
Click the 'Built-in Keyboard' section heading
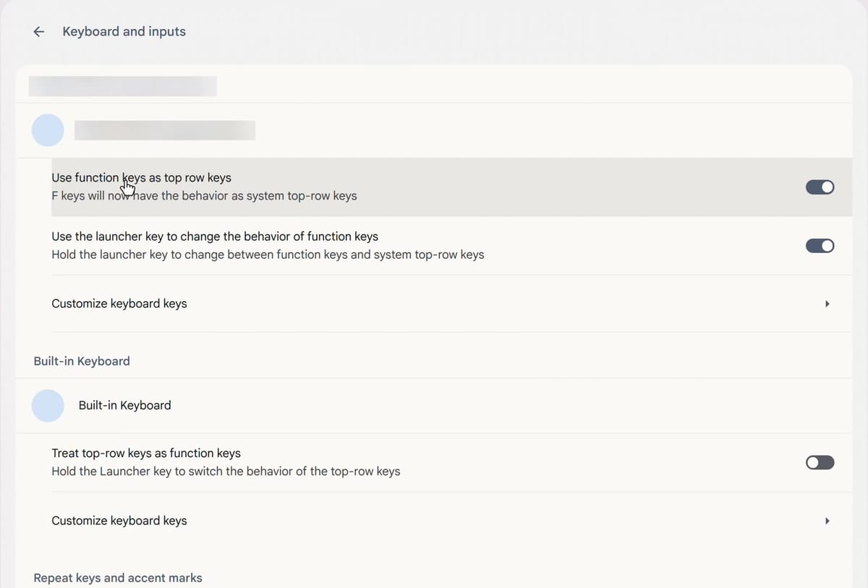click(82, 361)
